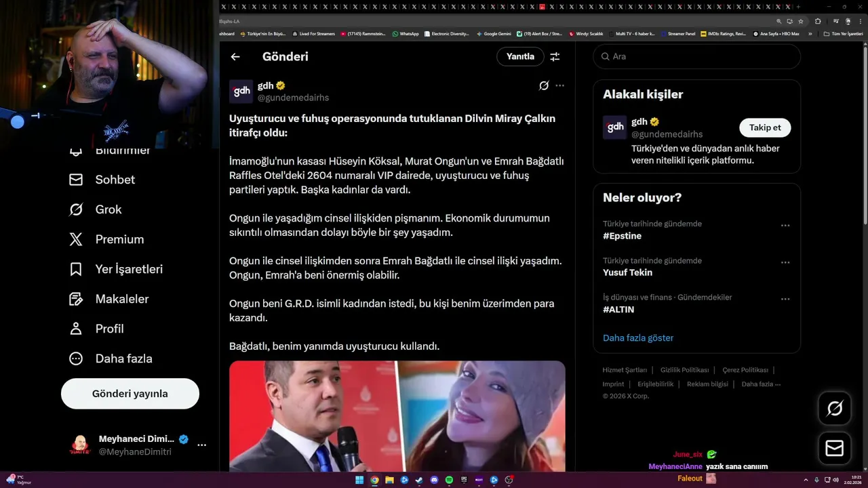Image resolution: width=868 pixels, height=488 pixels.
Task: Open gdh avatar in Alakalı kişiler
Action: pos(615,127)
